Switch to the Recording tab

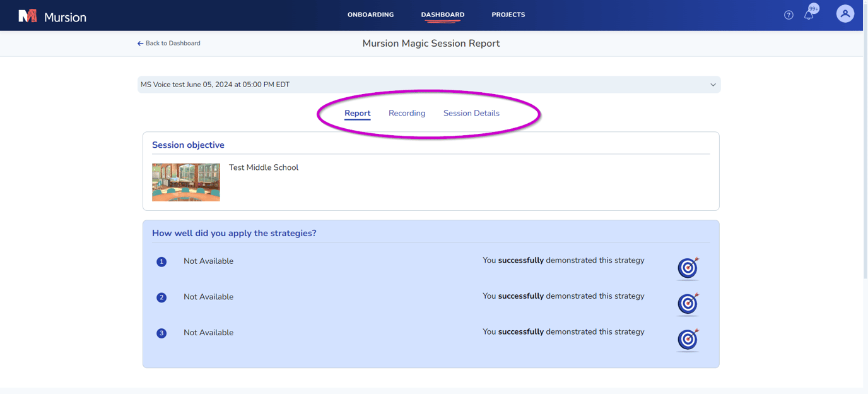click(x=407, y=113)
